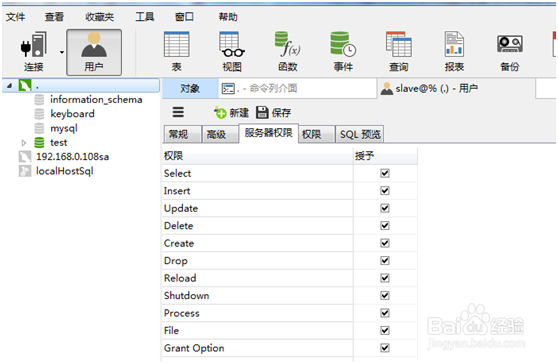Uncheck the Insert privilege checkbox
This screenshot has width=558, height=363.
click(x=385, y=191)
